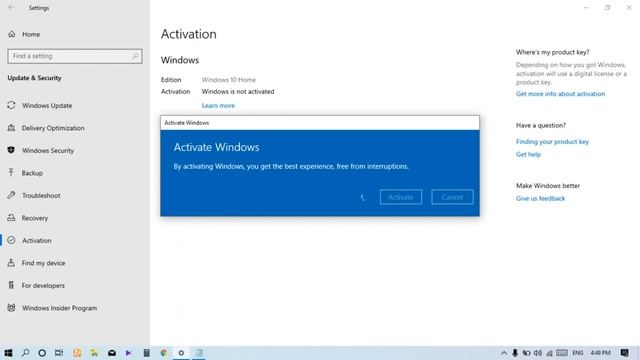
Task: Open taskbar Search magnifier
Action: [x=25, y=353]
